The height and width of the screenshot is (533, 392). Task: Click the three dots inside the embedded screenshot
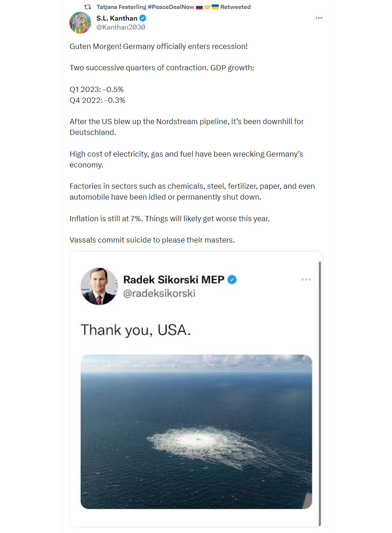[x=306, y=280]
